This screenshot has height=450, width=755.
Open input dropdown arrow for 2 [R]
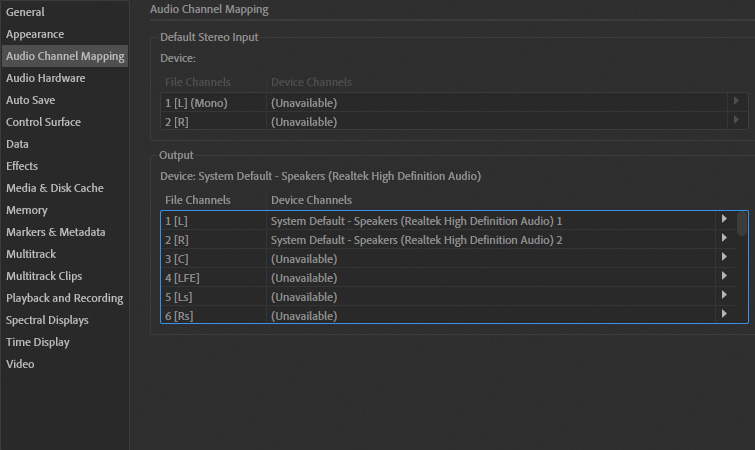click(x=736, y=121)
